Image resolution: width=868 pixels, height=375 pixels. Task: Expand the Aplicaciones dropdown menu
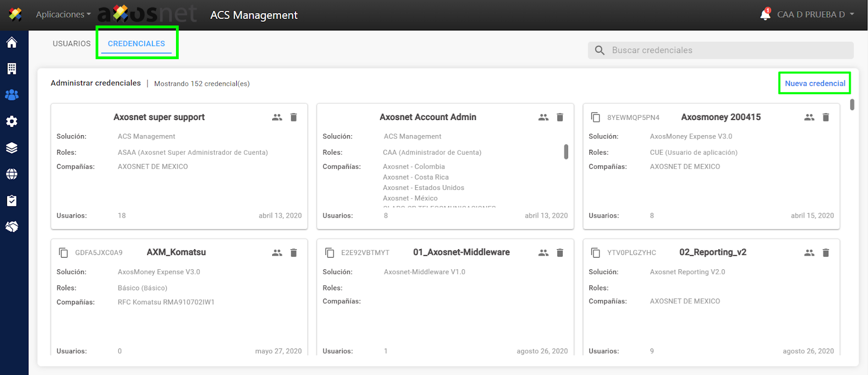pyautogui.click(x=63, y=15)
